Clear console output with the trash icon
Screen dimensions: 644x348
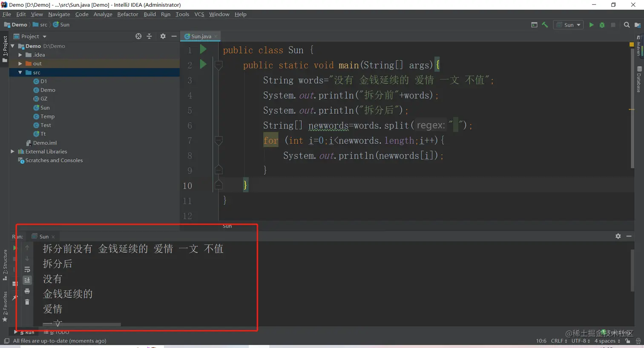pos(27,302)
